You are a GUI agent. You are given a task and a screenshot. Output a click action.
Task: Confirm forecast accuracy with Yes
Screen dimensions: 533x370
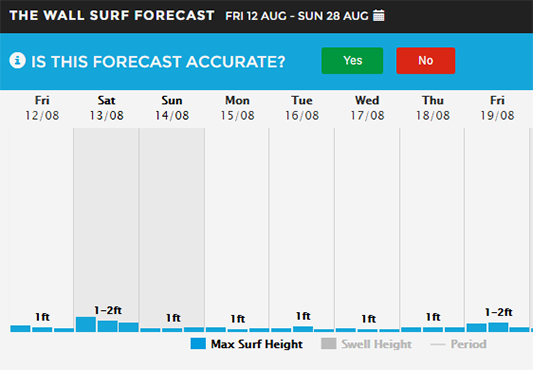[352, 61]
